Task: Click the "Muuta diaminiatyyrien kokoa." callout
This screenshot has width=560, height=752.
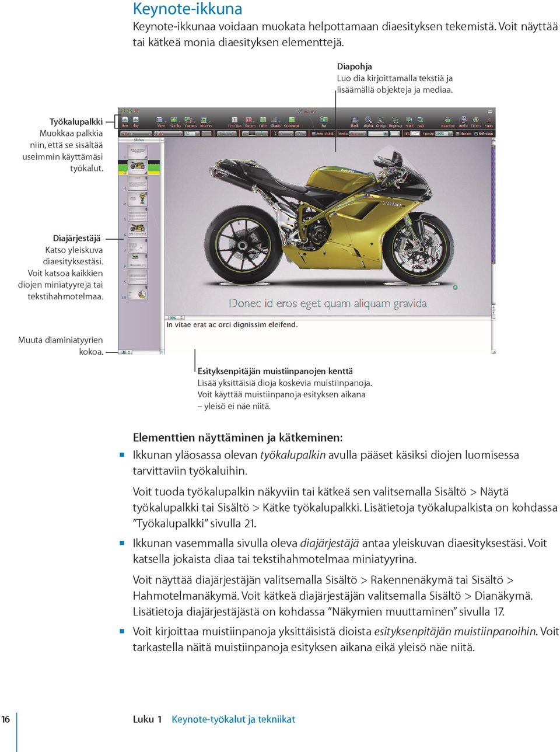Action: (61, 346)
